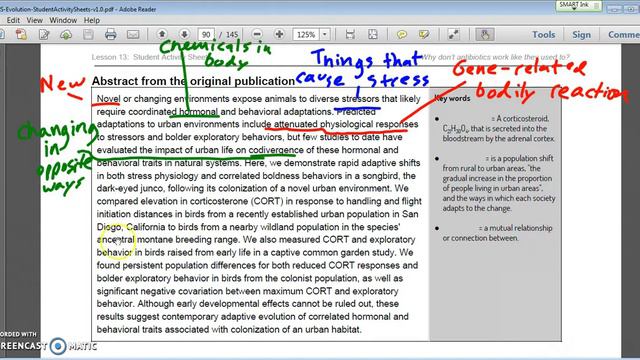This screenshot has width=640, height=360.
Task: Zoom in with the plus button
Action: point(279,34)
